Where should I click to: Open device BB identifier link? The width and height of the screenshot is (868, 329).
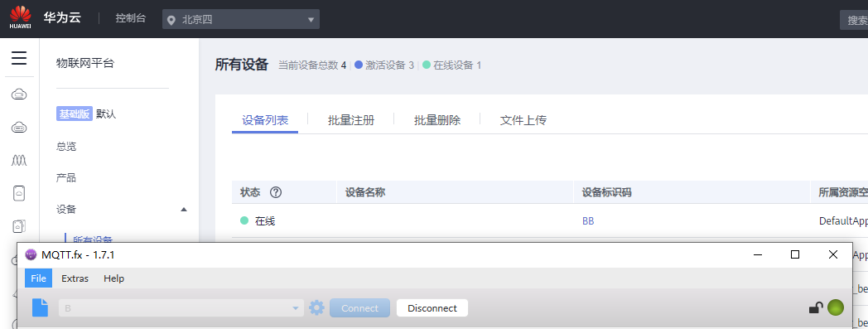pos(588,221)
